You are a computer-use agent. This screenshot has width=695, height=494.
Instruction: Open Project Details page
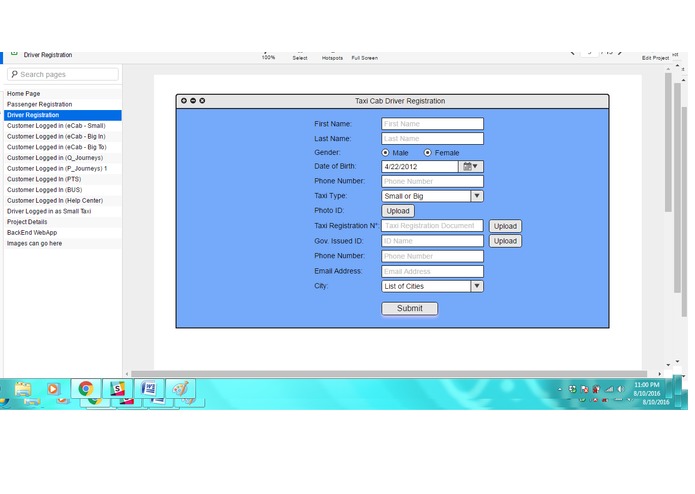(62, 222)
